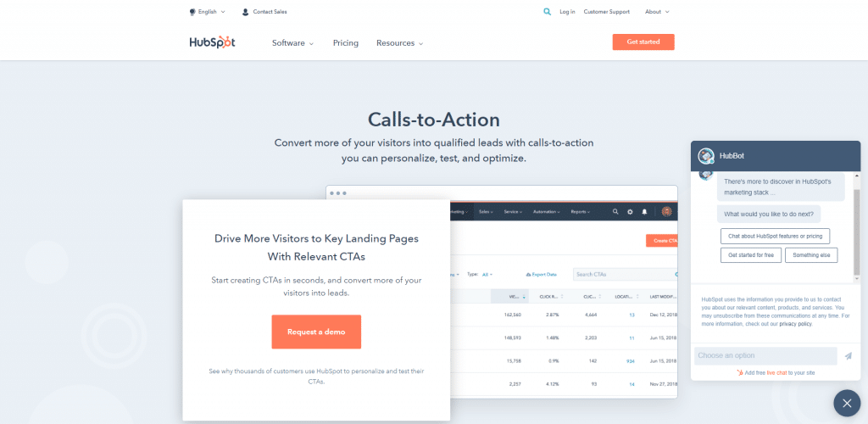Click the gear settings icon in demo screenshot
The width and height of the screenshot is (868, 424).
click(630, 211)
